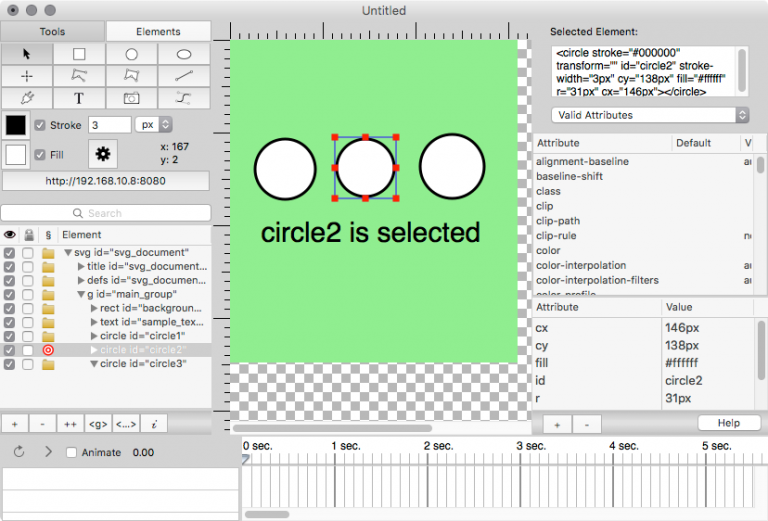Select the image camera tool
Viewport: 768px width, 521px height.
point(131,98)
